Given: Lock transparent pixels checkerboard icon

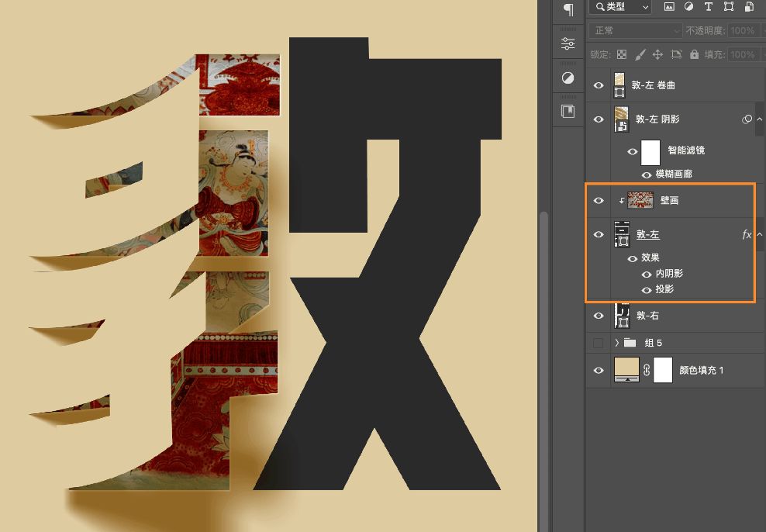Looking at the screenshot, I should (621, 54).
